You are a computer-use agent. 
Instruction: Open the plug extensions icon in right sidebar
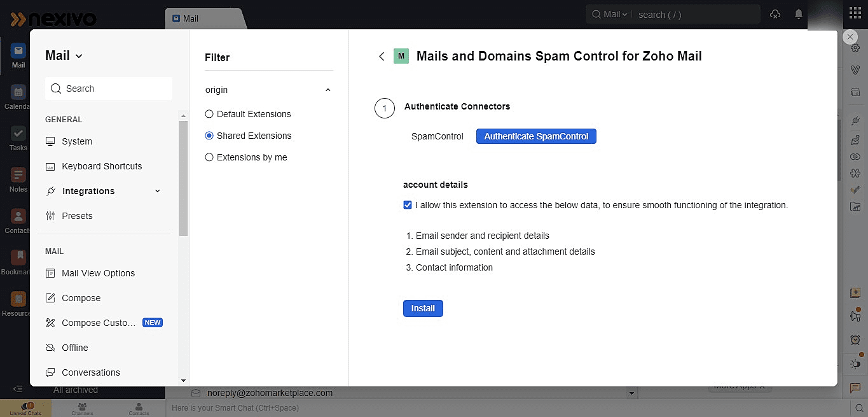(x=855, y=120)
